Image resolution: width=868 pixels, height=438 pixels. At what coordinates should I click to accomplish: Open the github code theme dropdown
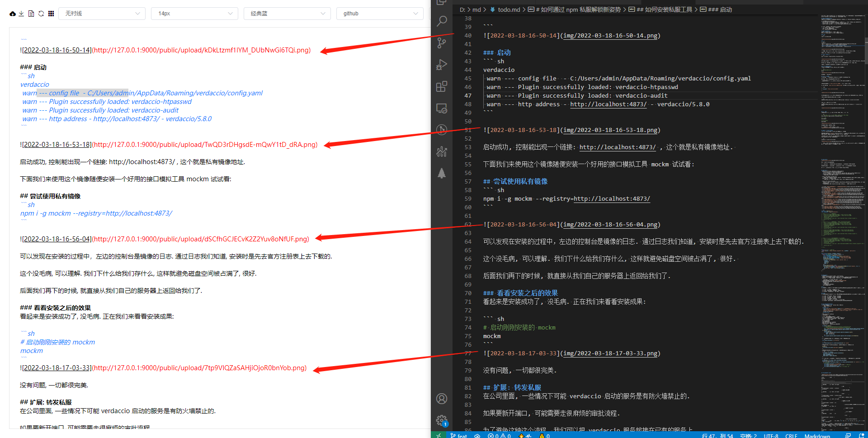[x=380, y=14]
